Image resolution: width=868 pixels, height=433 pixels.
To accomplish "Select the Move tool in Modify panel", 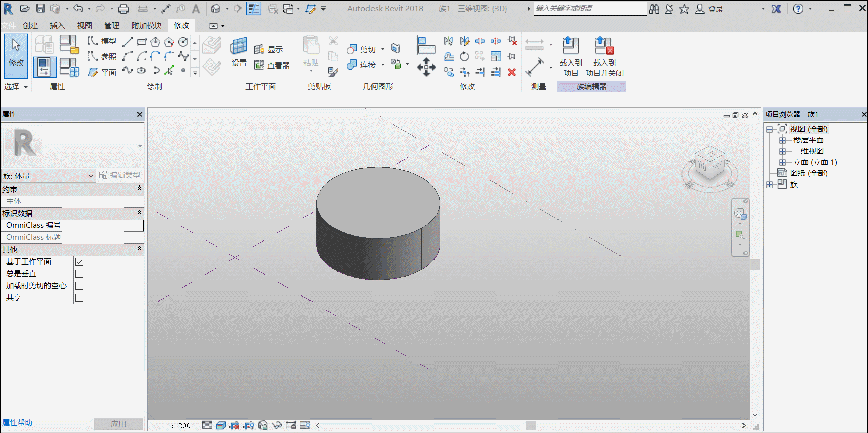I will [426, 67].
